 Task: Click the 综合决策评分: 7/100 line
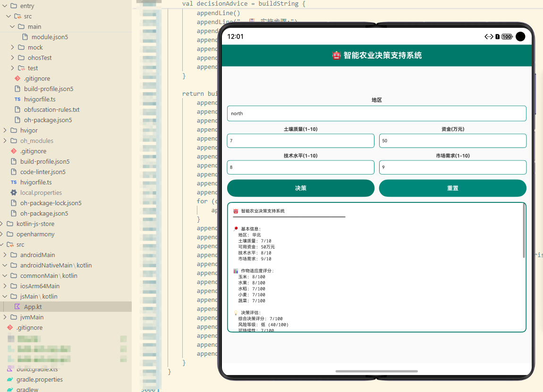click(x=260, y=319)
